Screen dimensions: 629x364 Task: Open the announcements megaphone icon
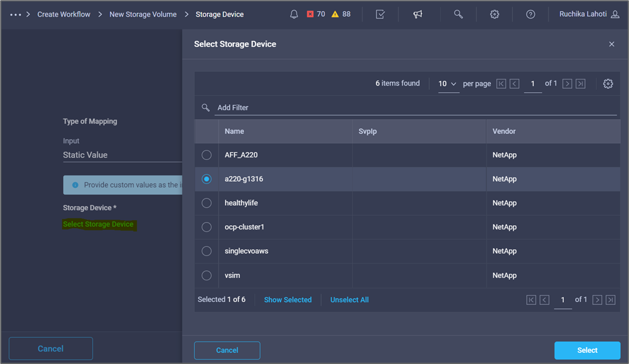[418, 14]
